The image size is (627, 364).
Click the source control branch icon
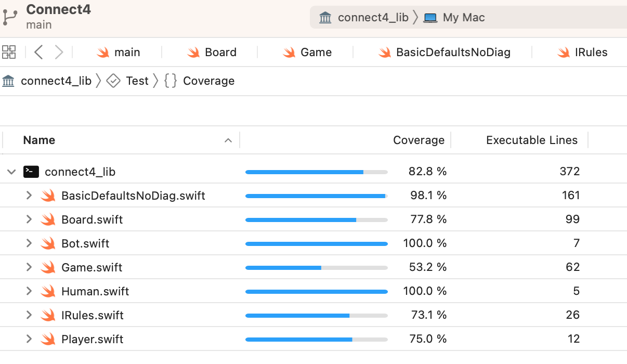[x=10, y=17]
